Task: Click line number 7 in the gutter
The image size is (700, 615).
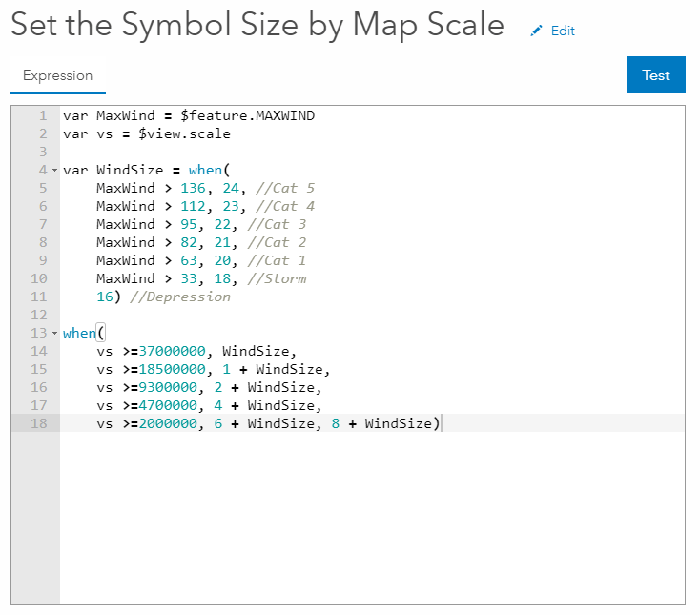Action: click(x=43, y=225)
